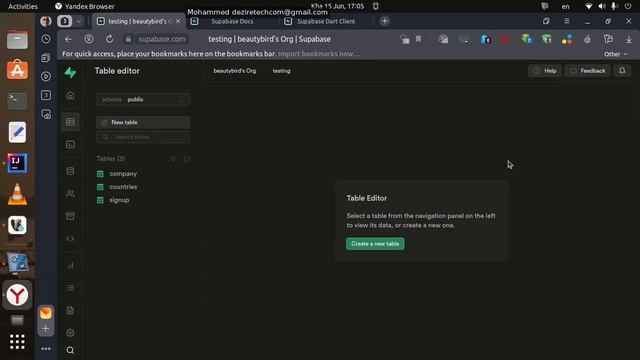
Task: Open the testing project breadcrumb
Action: (282, 71)
